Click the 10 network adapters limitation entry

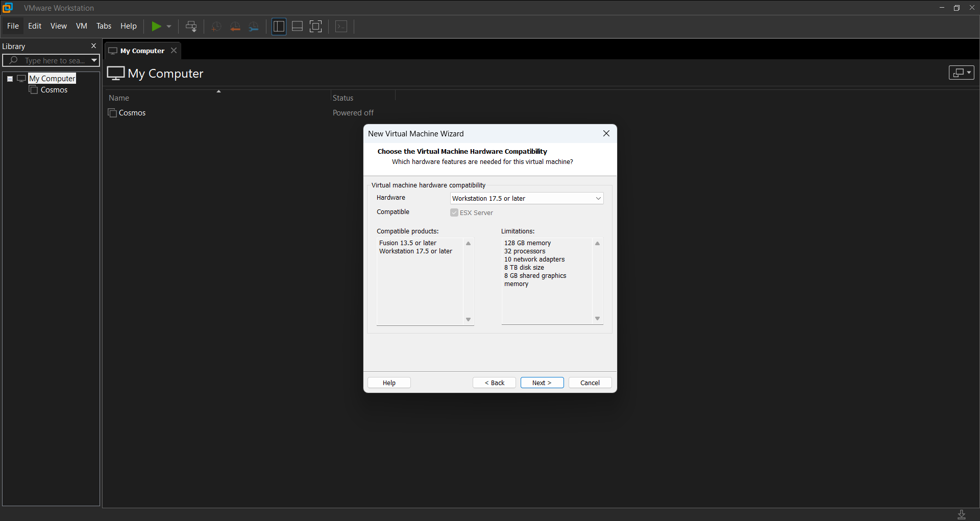[x=534, y=259]
